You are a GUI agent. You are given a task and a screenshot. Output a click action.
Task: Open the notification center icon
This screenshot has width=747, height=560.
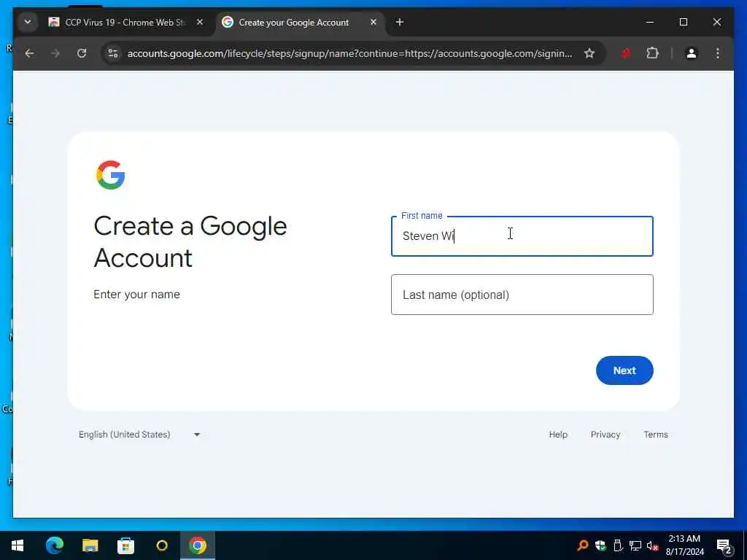tap(724, 546)
